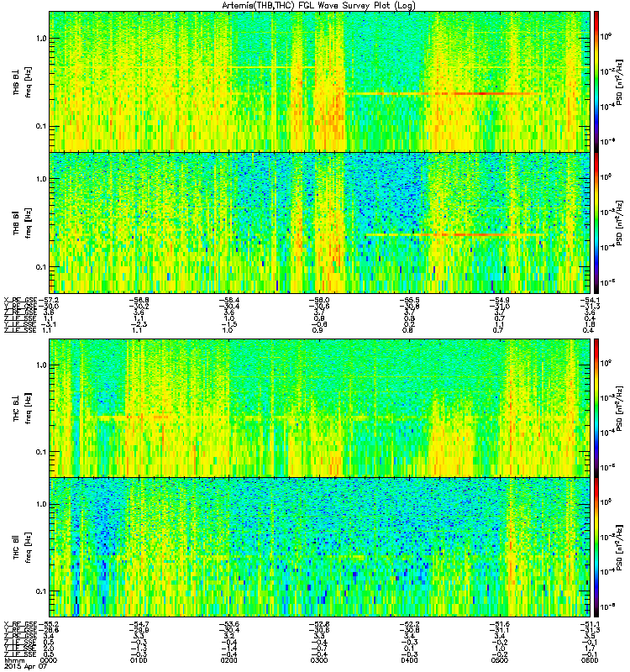Click the THC X_RE_GSE value -51.6
The width and height of the screenshot is (630, 672).
coord(499,624)
